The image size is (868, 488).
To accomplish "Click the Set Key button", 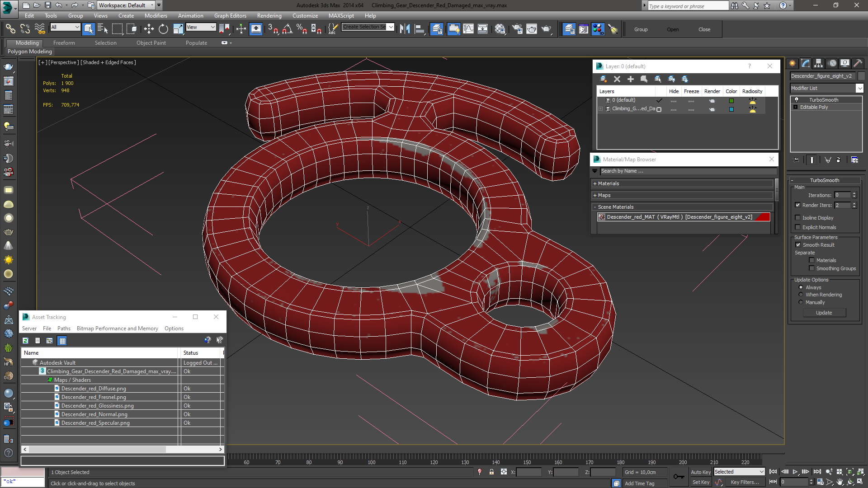I will (x=701, y=482).
